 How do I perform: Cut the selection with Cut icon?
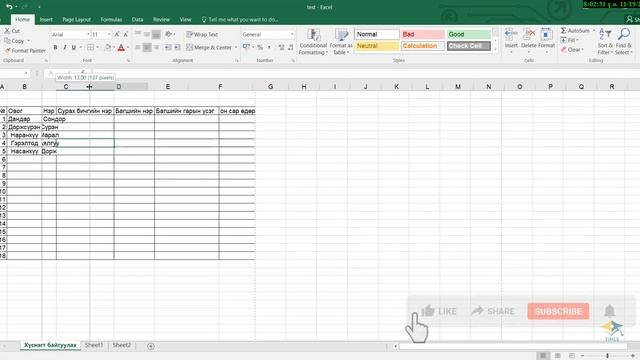[7, 31]
